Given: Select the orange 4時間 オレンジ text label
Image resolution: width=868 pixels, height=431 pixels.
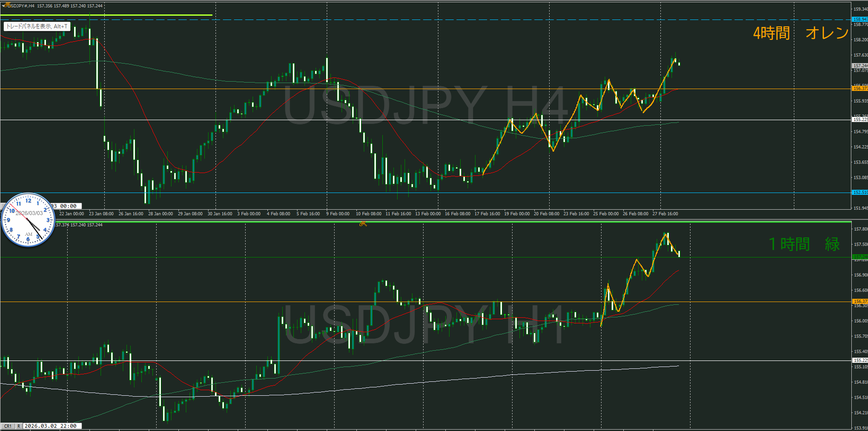Looking at the screenshot, I should coord(800,33).
